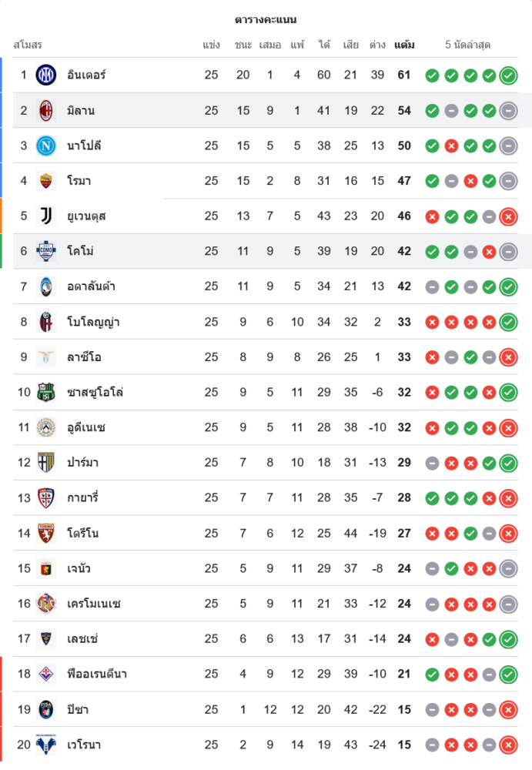Screen dimensions: 532x770
Task: Click Pisa's latest match loss indicator
Action: click(508, 710)
